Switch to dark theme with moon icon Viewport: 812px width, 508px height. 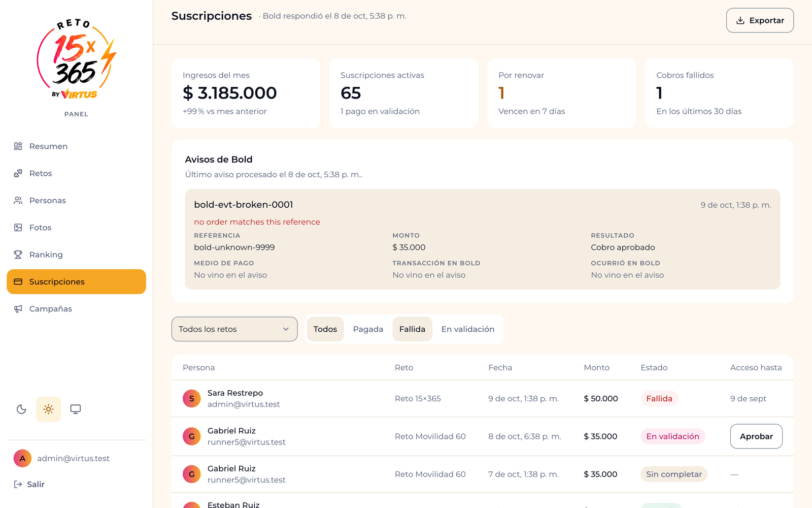[21, 409]
